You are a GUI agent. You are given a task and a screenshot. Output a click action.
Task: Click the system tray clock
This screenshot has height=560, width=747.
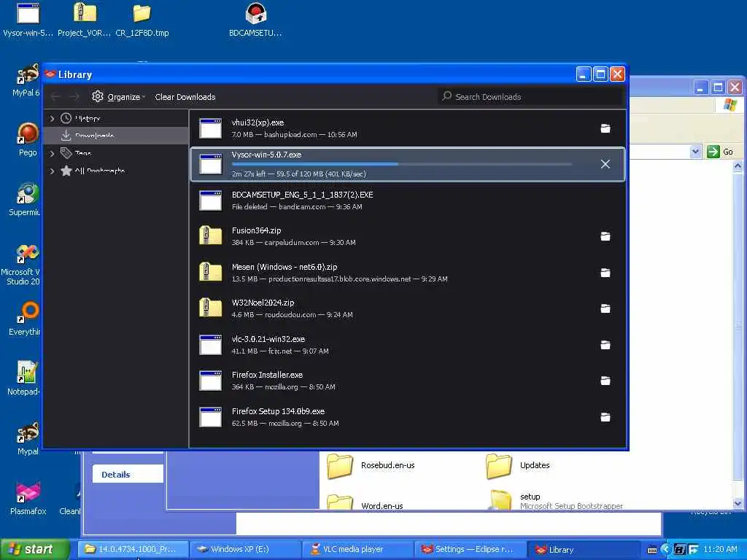720,550
